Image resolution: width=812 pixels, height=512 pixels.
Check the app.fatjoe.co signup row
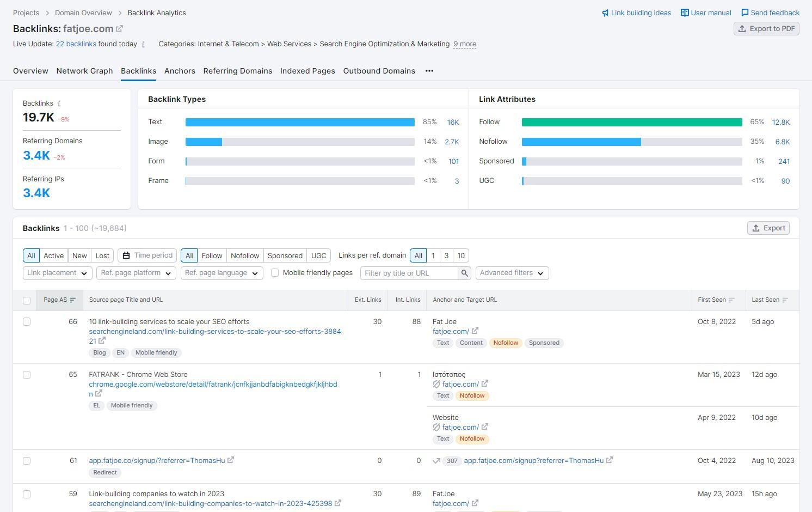tap(27, 461)
